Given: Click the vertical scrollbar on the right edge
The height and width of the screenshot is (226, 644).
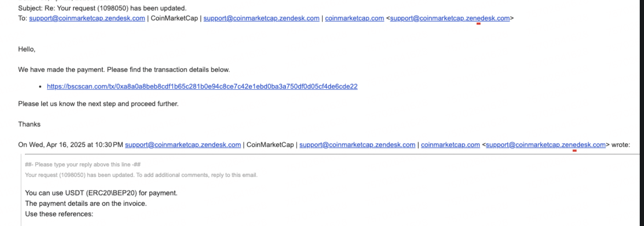Looking at the screenshot, I should (x=642, y=113).
